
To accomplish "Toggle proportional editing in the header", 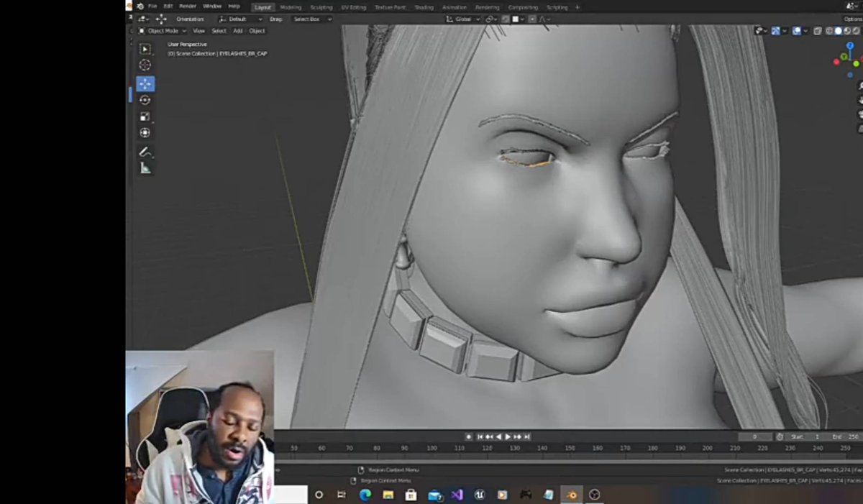I will coord(533,19).
